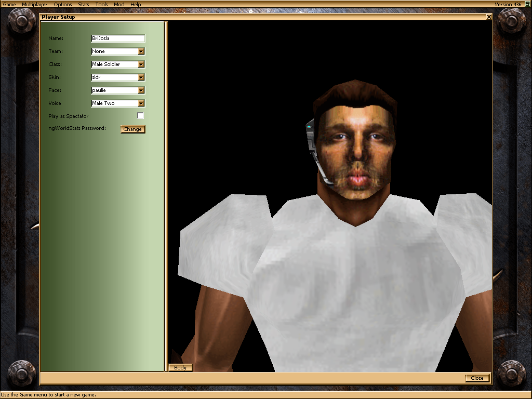
Task: Enable the Play as Spectator checkbox
Action: 140,116
